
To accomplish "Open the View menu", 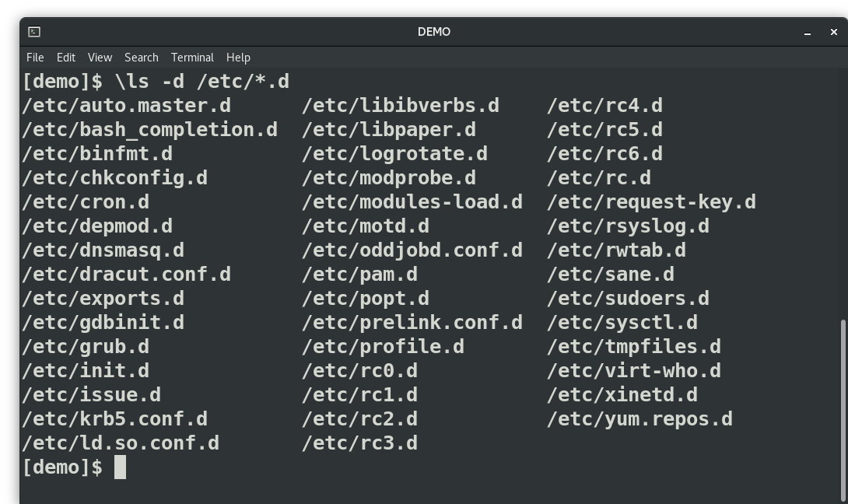I will (x=100, y=58).
